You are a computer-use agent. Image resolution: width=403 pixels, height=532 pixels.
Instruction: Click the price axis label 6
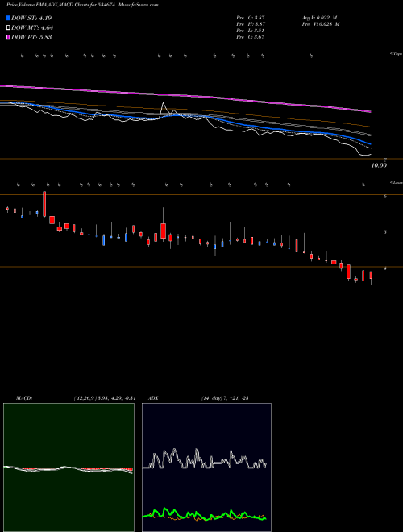click(x=384, y=197)
